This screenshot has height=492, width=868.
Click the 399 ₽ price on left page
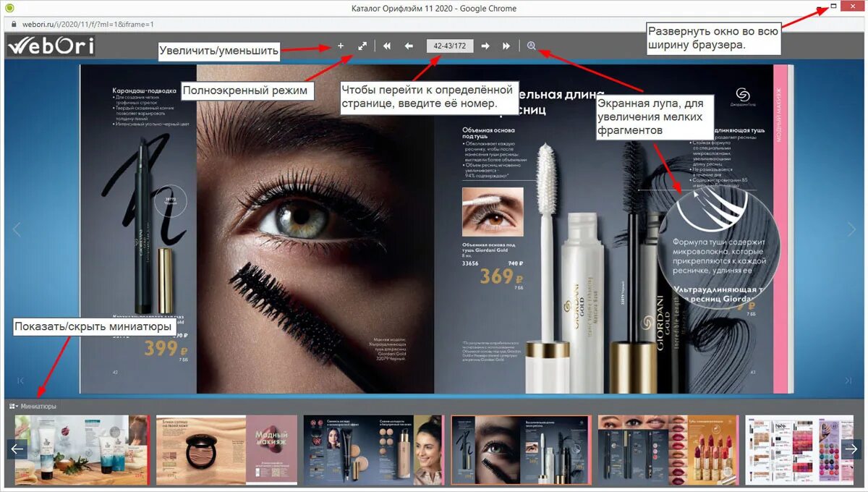click(166, 348)
